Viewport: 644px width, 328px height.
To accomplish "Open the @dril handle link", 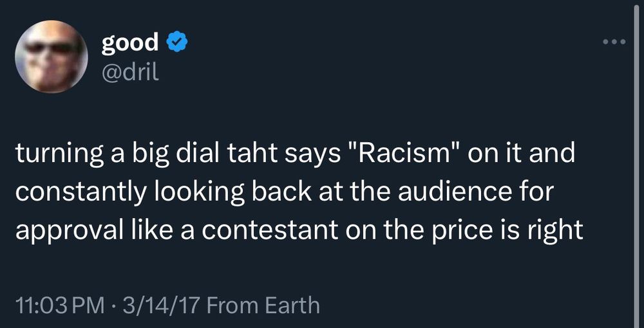I will 129,73.
